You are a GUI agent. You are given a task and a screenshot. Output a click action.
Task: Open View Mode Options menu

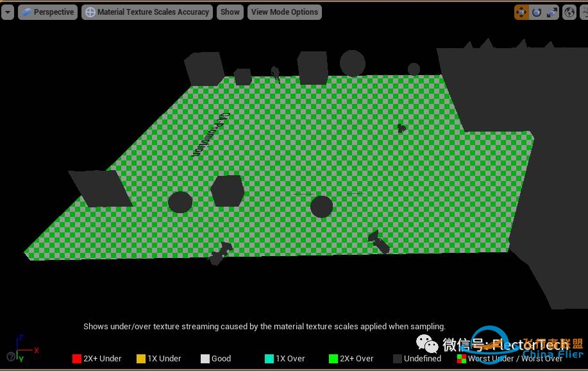coord(284,12)
